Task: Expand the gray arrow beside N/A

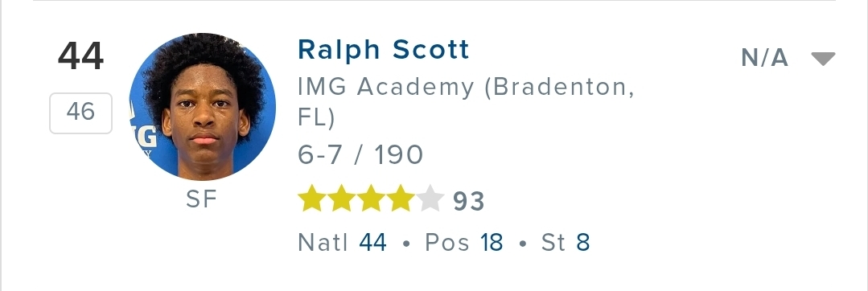Action: click(823, 58)
